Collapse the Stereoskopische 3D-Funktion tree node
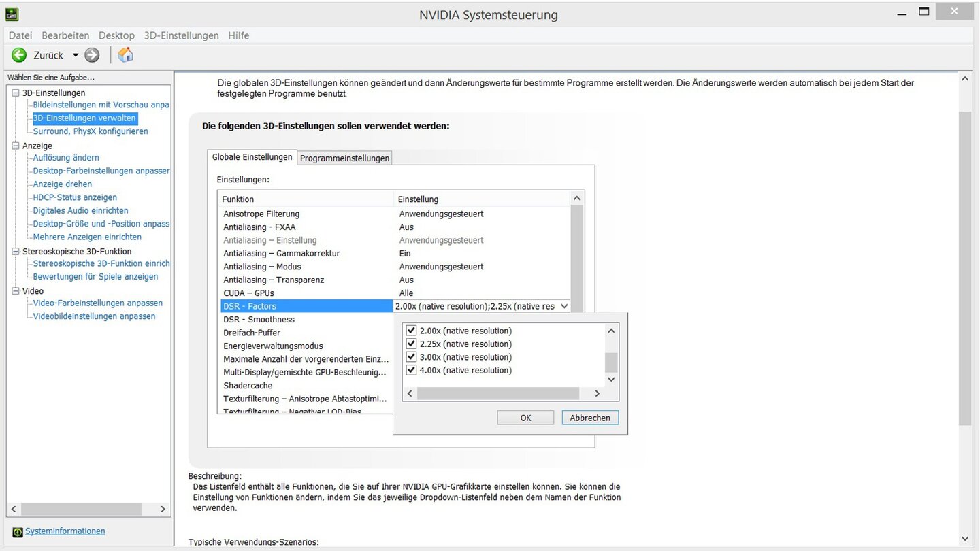This screenshot has height=551, width=980. coord(16,251)
